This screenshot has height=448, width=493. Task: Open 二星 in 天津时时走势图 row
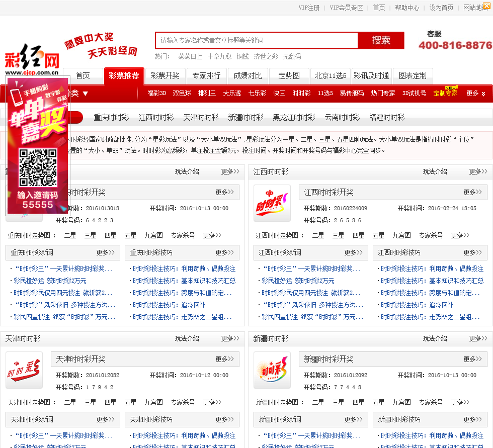(x=70, y=402)
